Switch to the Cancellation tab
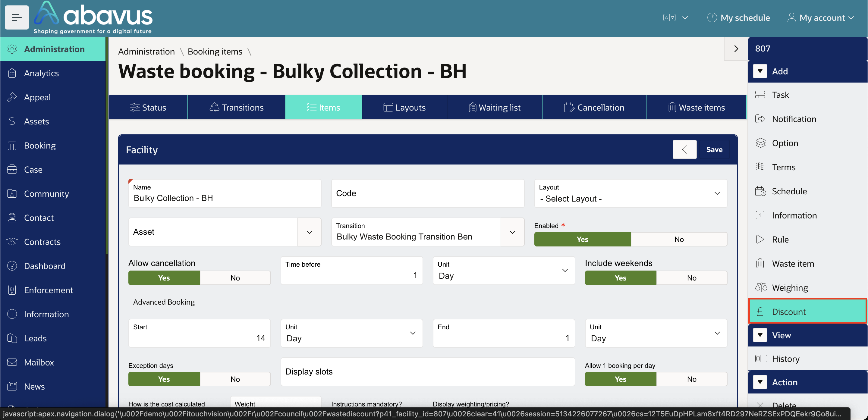Screen dimensions: 868x420 [594, 108]
